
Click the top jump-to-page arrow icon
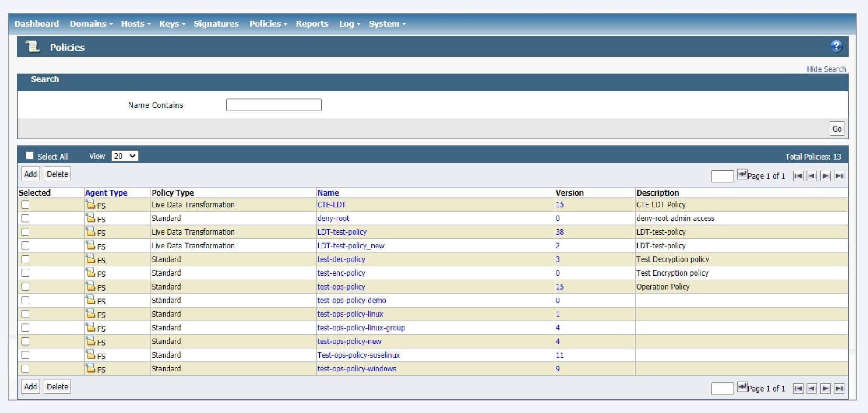(x=742, y=174)
